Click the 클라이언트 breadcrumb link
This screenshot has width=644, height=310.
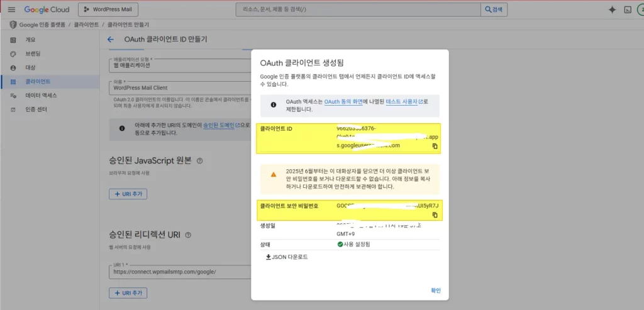[86, 25]
